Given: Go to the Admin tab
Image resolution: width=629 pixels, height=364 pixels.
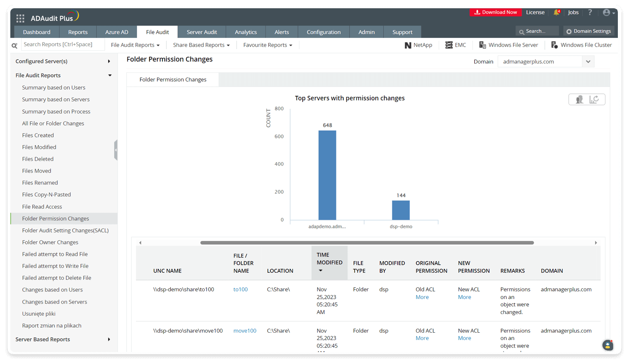Looking at the screenshot, I should point(367,32).
